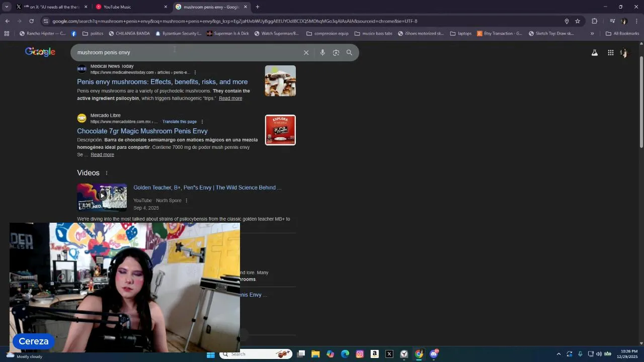Close the YouTube Music tab
The image size is (644, 362).
click(166, 7)
